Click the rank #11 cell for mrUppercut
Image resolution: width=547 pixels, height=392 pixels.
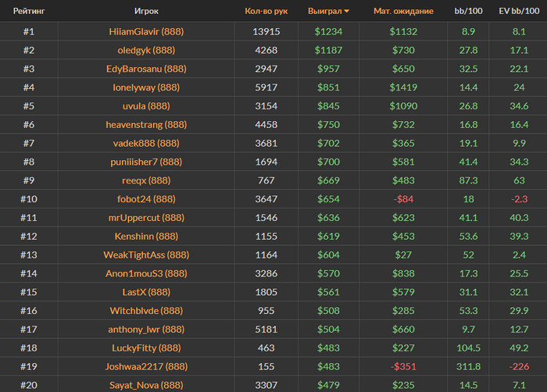point(28,218)
